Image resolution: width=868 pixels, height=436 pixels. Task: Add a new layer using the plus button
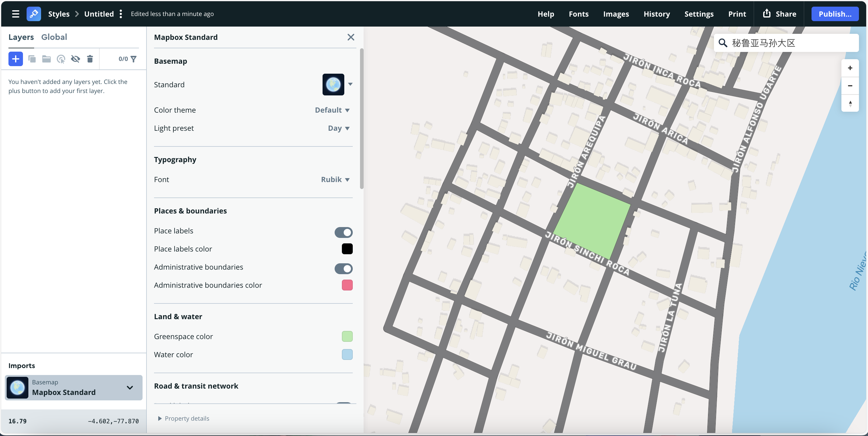[x=15, y=59]
